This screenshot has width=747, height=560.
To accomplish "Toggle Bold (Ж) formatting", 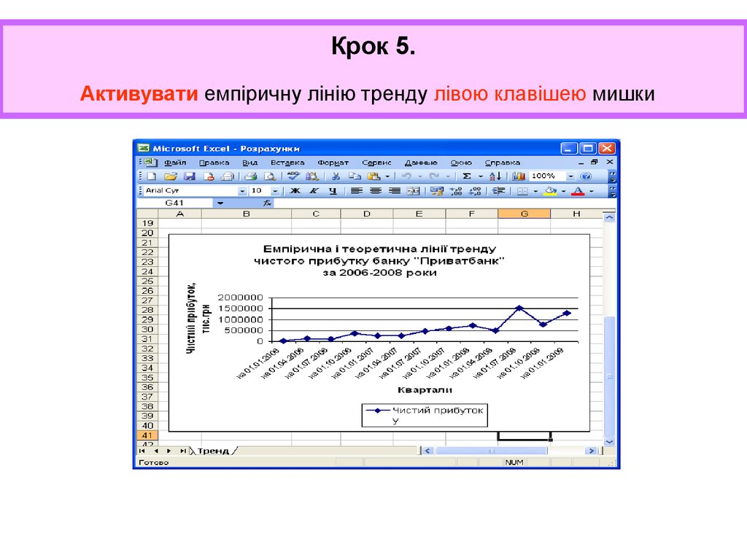I will (x=295, y=191).
